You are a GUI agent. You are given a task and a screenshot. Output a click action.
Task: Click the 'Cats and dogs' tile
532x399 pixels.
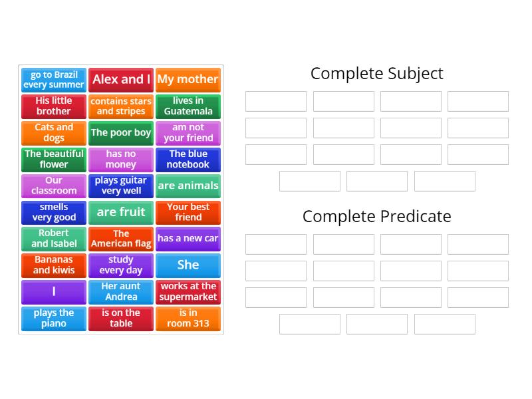pyautogui.click(x=54, y=133)
